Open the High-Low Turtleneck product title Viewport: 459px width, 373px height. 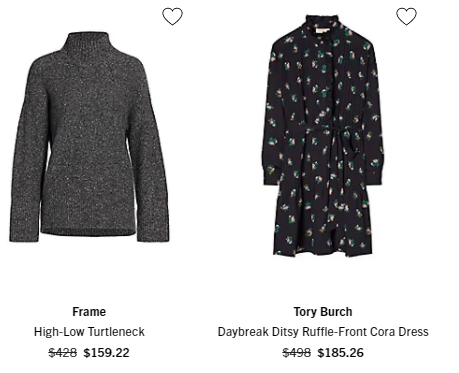89,332
